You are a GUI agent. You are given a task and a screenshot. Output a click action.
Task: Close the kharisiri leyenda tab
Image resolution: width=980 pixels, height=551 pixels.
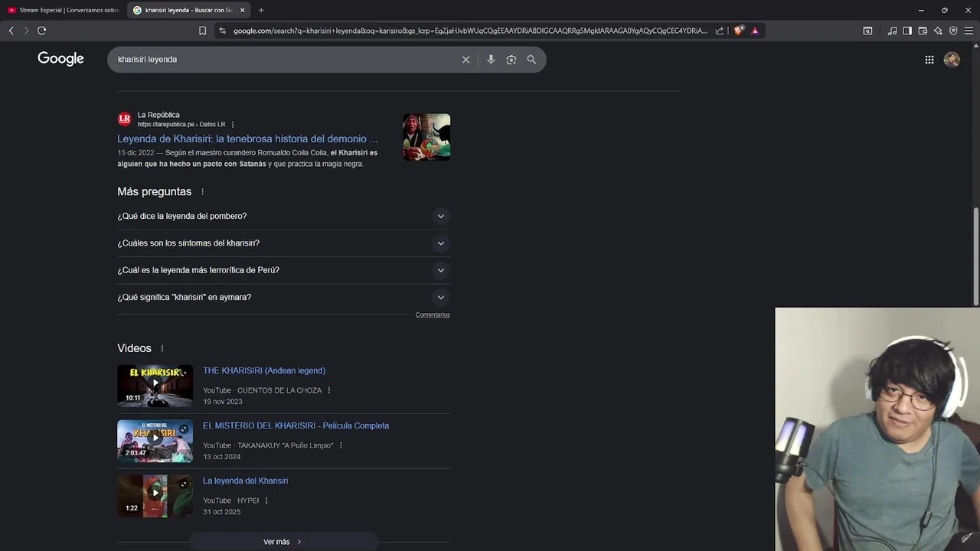coord(243,10)
